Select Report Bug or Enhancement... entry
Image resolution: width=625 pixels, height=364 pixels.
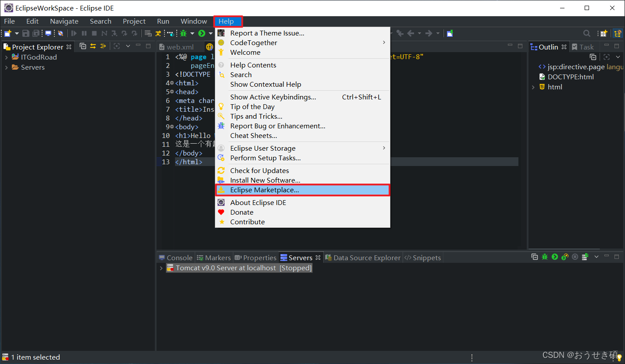pos(303,126)
